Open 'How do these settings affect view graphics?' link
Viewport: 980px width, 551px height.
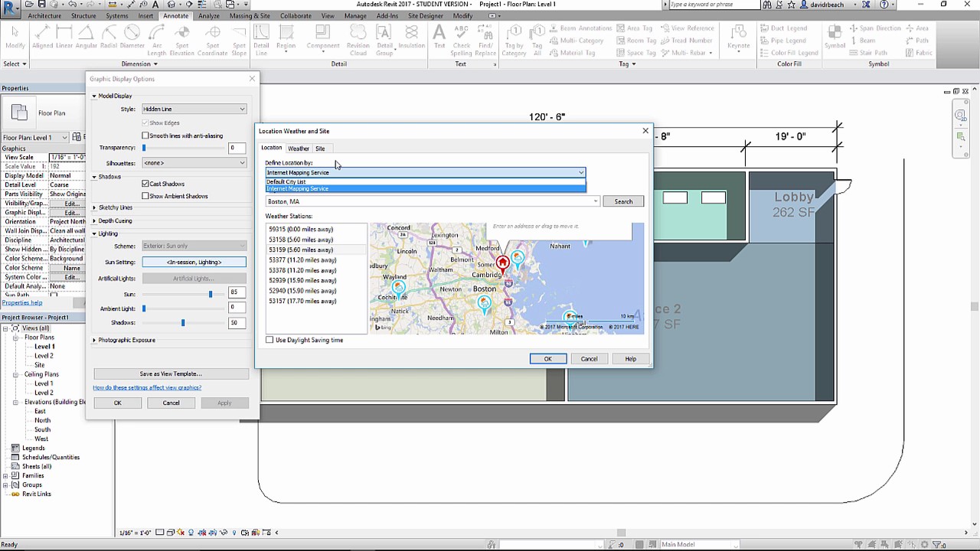[x=147, y=387]
